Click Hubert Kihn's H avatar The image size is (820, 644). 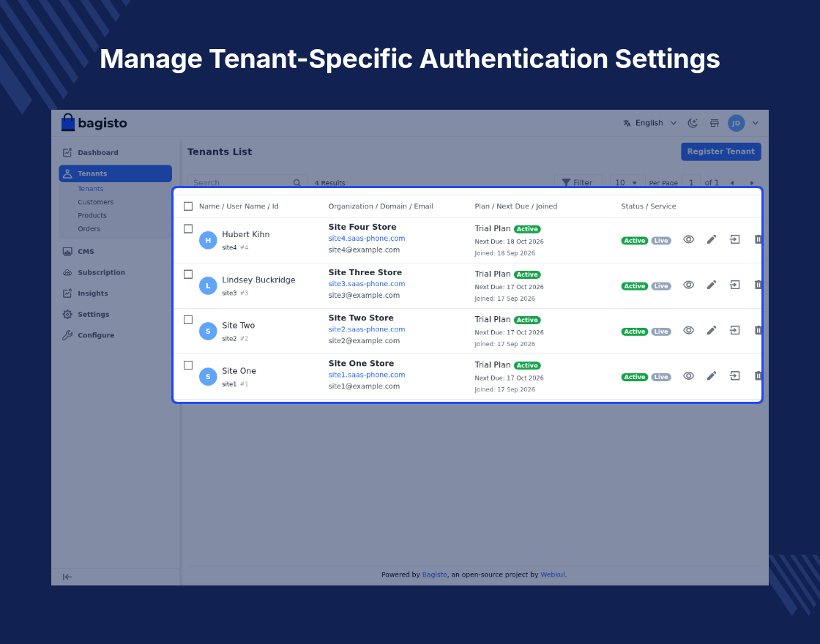[208, 241]
